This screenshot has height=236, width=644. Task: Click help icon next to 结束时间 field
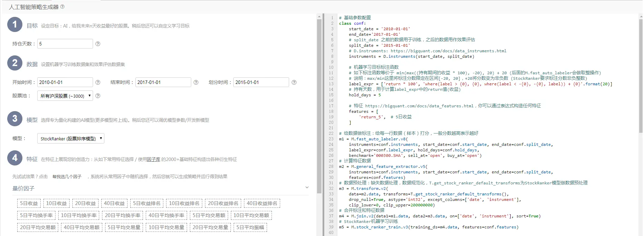(196, 82)
